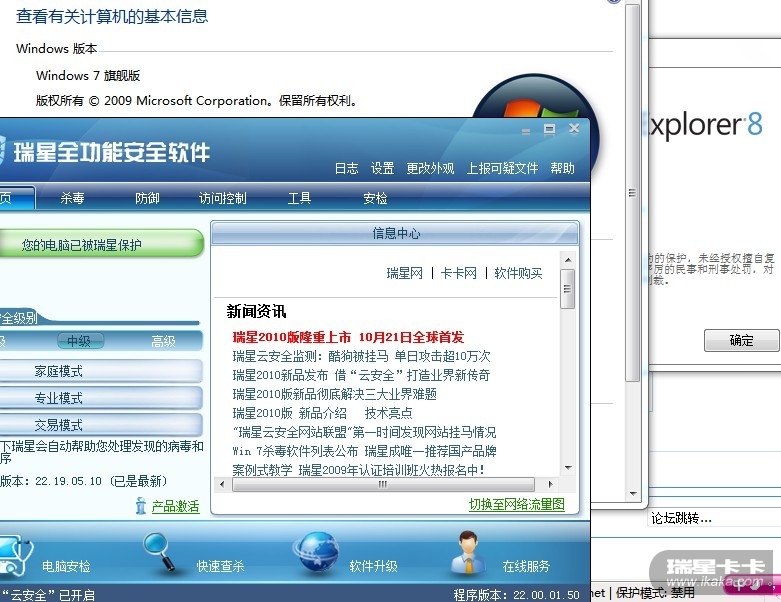Click the 您的电脑已被瑞星保护 status banner
This screenshot has height=602, width=781.
pos(101,244)
